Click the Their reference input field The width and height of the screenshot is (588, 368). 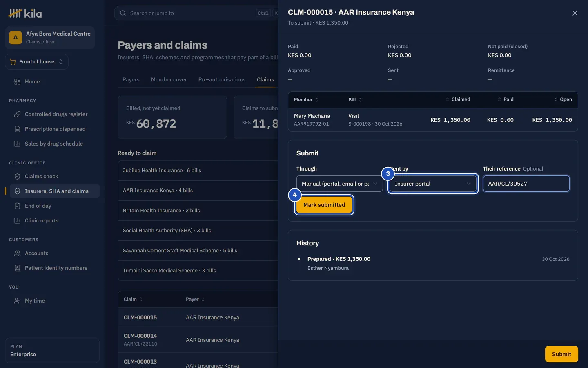click(526, 184)
